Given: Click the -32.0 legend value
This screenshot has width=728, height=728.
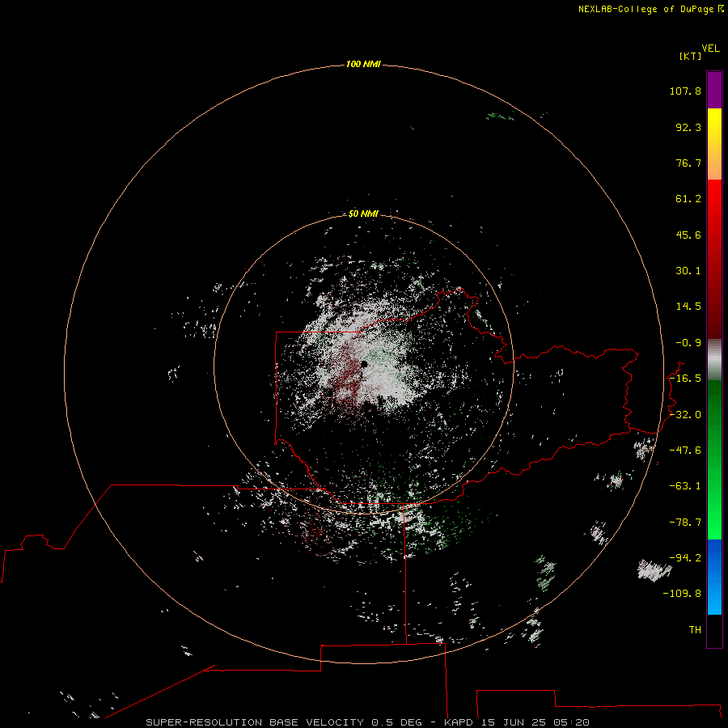Looking at the screenshot, I should click(x=685, y=415).
